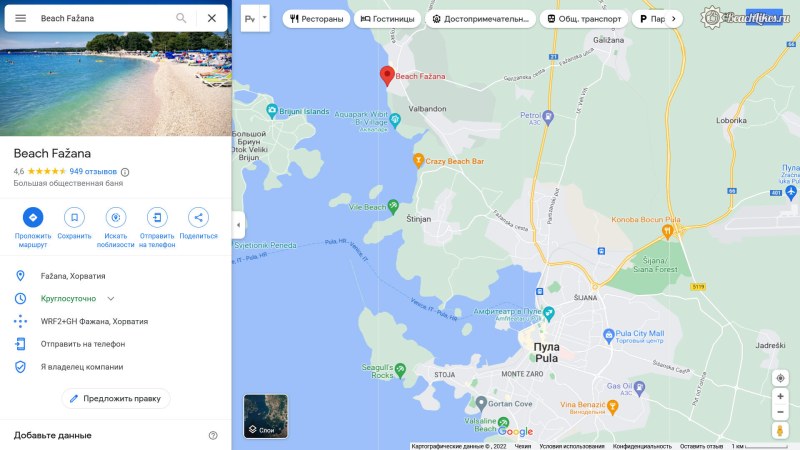The width and height of the screenshot is (800, 450).
Task: Expand the Круглосуточно hours chevron
Action: tap(111, 298)
